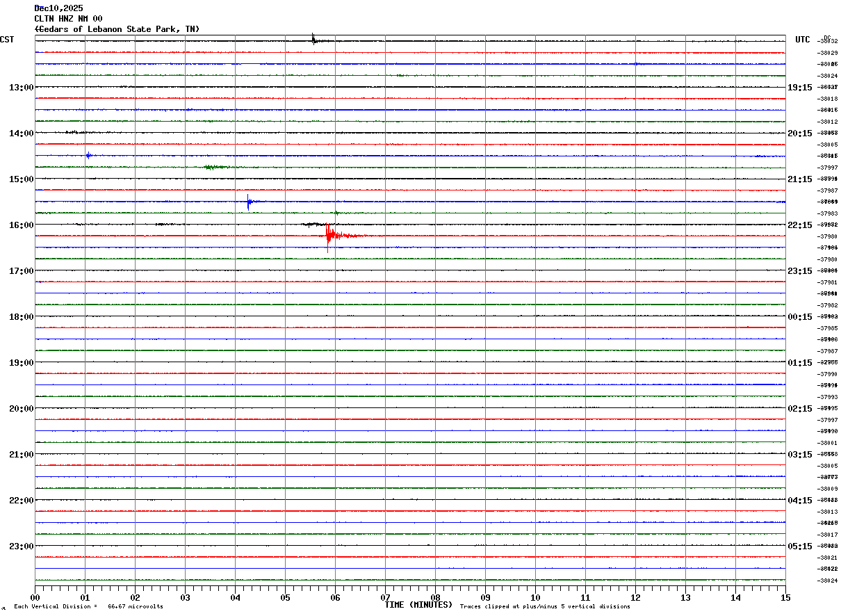Click the green wave packet below 14:00
This screenshot has width=841, height=616.
point(213,167)
